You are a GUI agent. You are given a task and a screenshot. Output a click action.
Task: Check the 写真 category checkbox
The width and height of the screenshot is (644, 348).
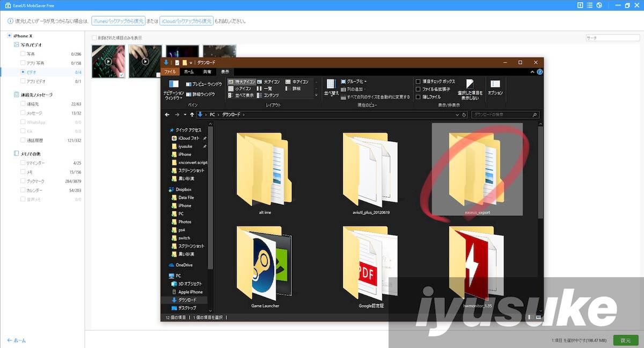(x=23, y=54)
